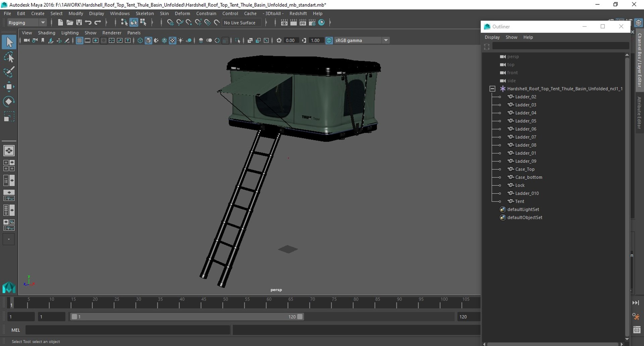Open the Rigging menu set dropdown
The image size is (644, 346).
tap(26, 22)
